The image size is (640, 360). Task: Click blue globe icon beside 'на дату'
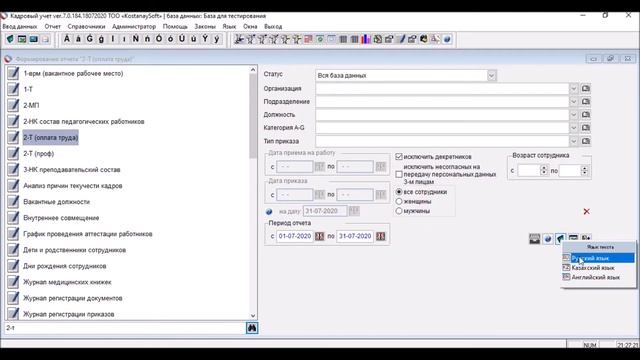coord(269,211)
